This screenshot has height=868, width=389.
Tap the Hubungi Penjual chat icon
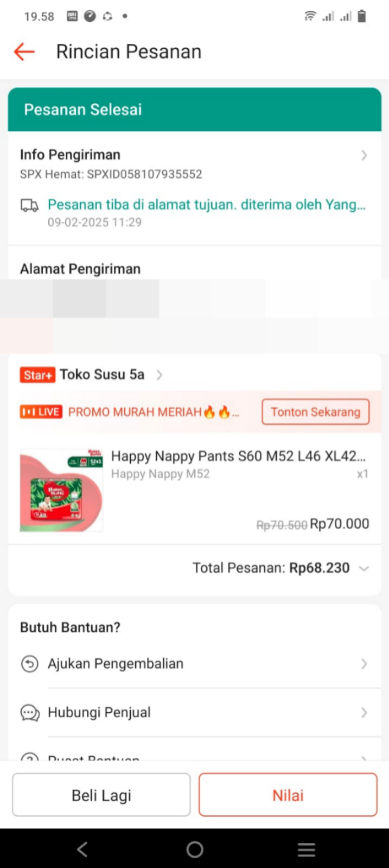click(30, 713)
